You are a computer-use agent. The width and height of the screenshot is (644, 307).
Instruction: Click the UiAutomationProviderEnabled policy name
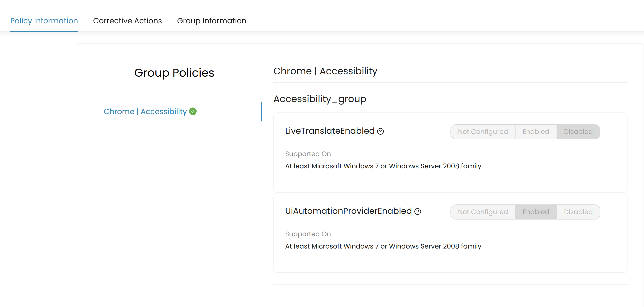tap(348, 211)
